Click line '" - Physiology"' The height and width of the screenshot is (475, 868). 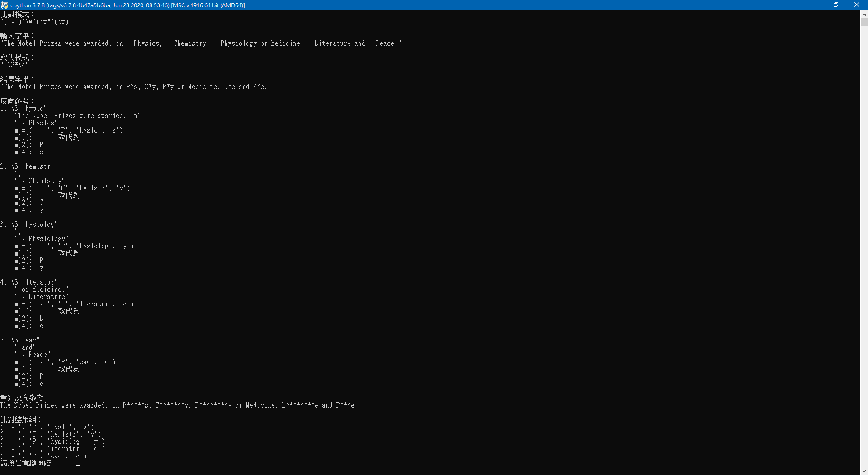click(42, 239)
